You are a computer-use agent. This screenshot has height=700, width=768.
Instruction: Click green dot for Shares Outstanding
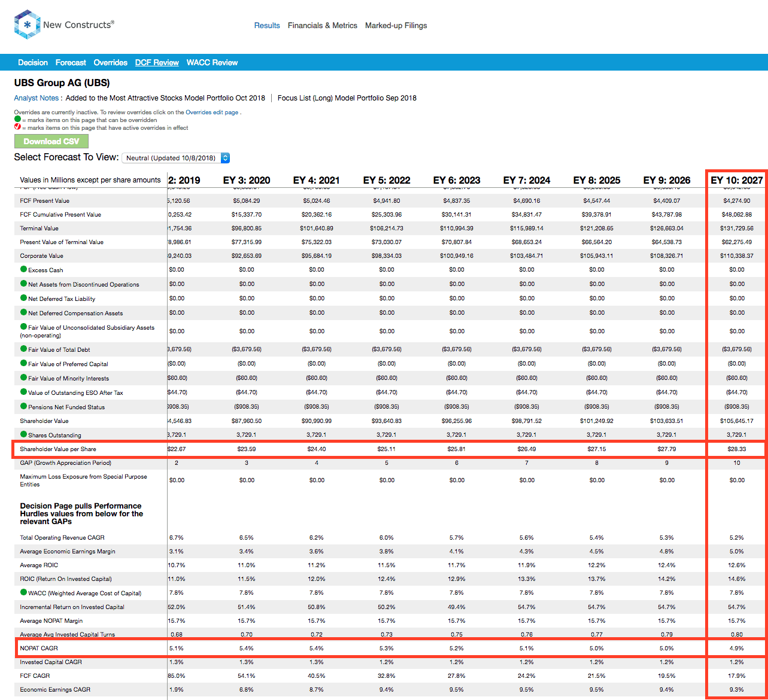click(x=23, y=434)
